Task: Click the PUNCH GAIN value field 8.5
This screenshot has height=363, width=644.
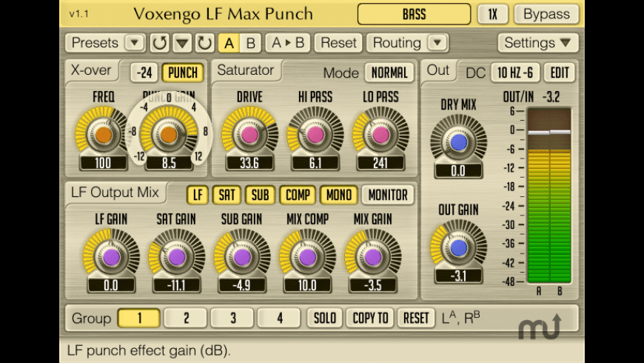Action: (x=169, y=163)
